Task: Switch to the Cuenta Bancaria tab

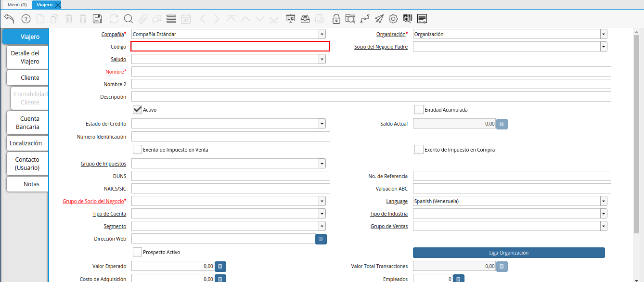Action: 27,123
